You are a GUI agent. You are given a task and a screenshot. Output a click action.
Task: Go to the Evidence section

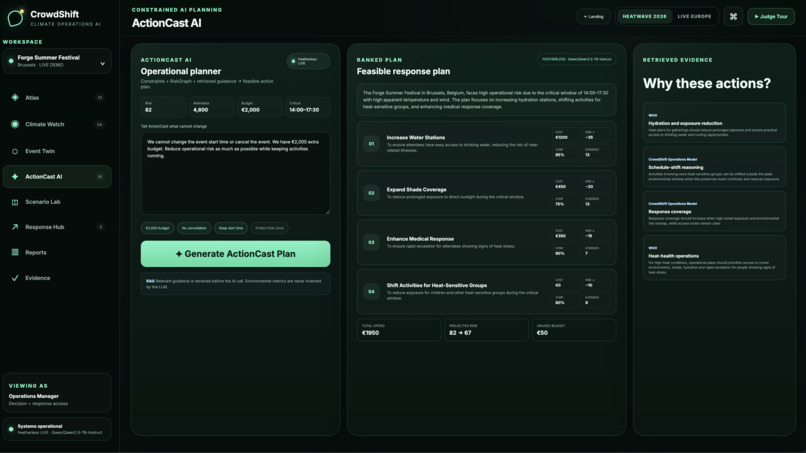click(57, 278)
